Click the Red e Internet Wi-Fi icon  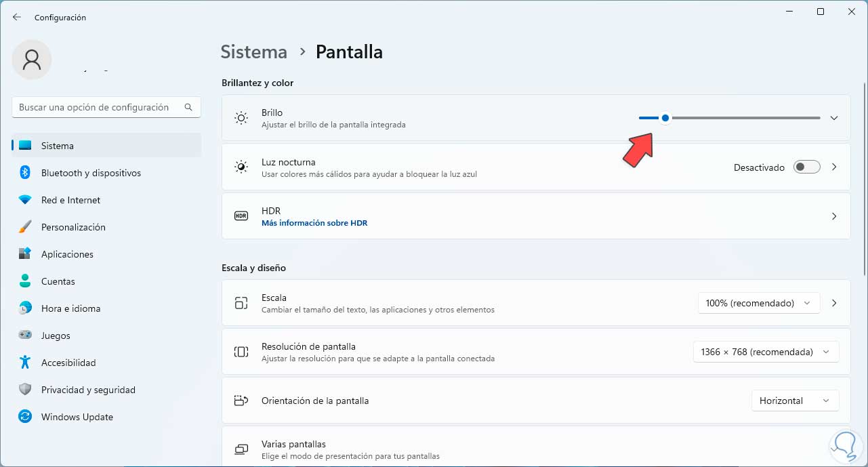pyautogui.click(x=25, y=200)
